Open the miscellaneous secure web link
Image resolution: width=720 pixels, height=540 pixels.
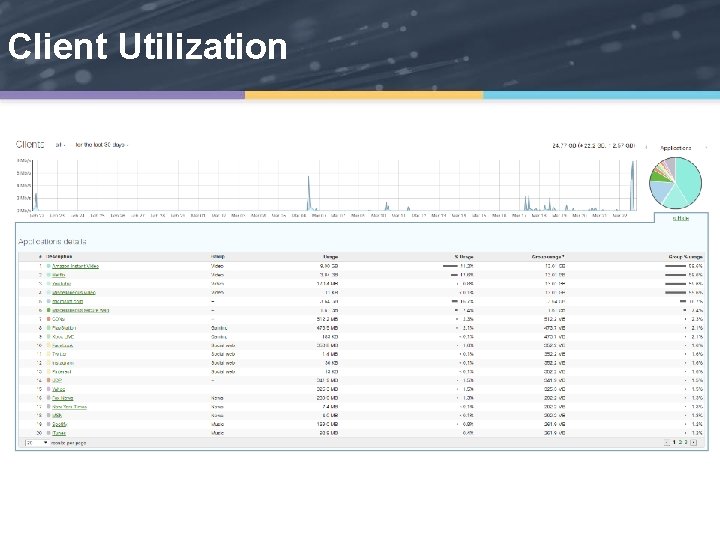tap(80, 310)
